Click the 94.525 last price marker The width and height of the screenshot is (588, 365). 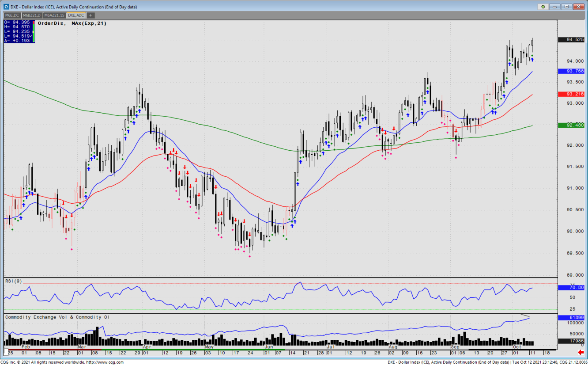(x=571, y=40)
